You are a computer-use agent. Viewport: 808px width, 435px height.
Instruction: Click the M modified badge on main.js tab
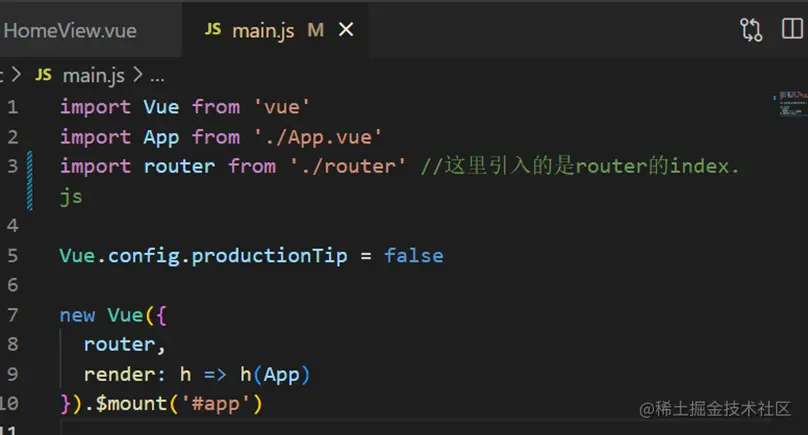coord(315,30)
